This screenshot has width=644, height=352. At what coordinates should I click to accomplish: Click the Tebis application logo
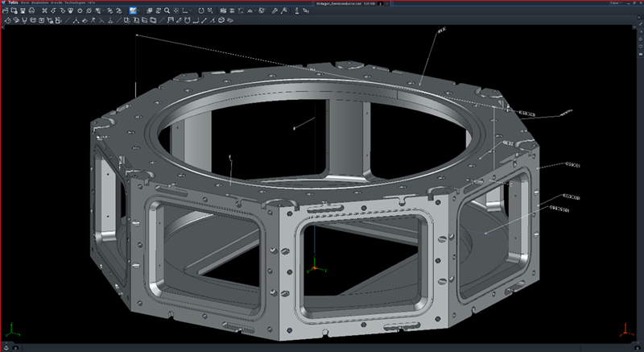(x=4, y=3)
